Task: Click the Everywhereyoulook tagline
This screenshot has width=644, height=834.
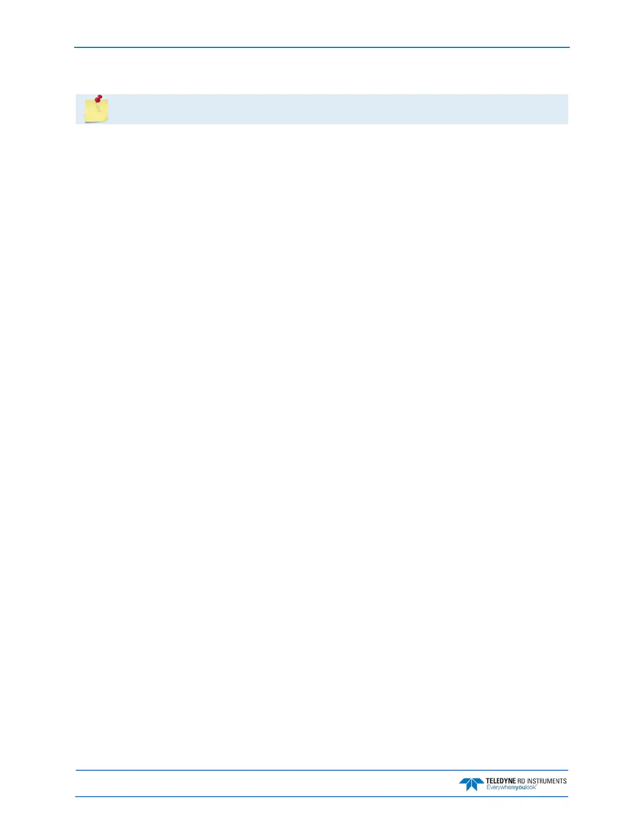Action: pos(511,788)
